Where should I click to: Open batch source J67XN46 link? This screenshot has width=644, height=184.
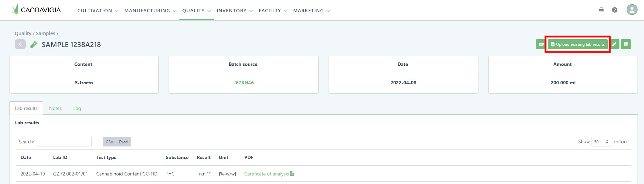(x=243, y=83)
